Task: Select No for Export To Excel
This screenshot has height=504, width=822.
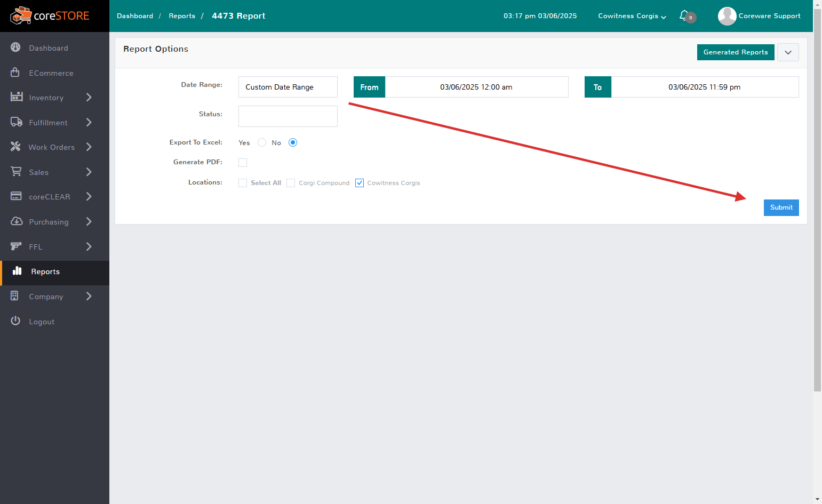Action: pyautogui.click(x=293, y=142)
